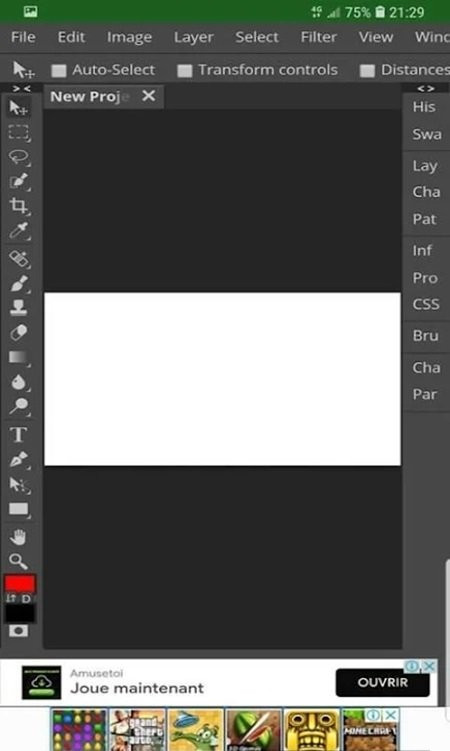Image resolution: width=450 pixels, height=751 pixels.
Task: Activate the Zoom magnifier tool
Action: (x=19, y=561)
